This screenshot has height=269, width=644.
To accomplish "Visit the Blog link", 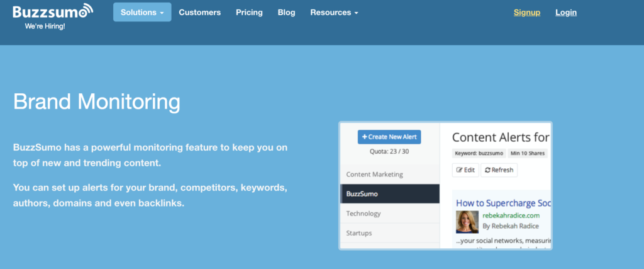I will (x=286, y=13).
